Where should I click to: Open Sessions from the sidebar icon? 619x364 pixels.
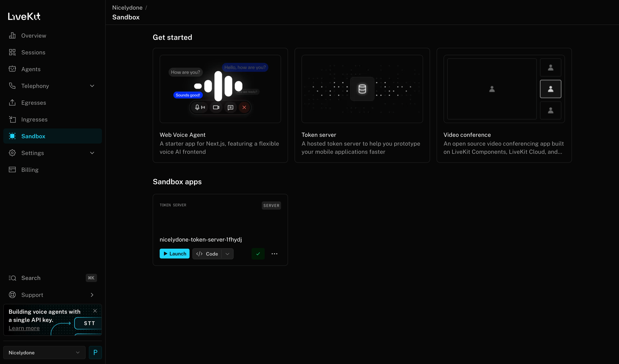click(x=12, y=52)
